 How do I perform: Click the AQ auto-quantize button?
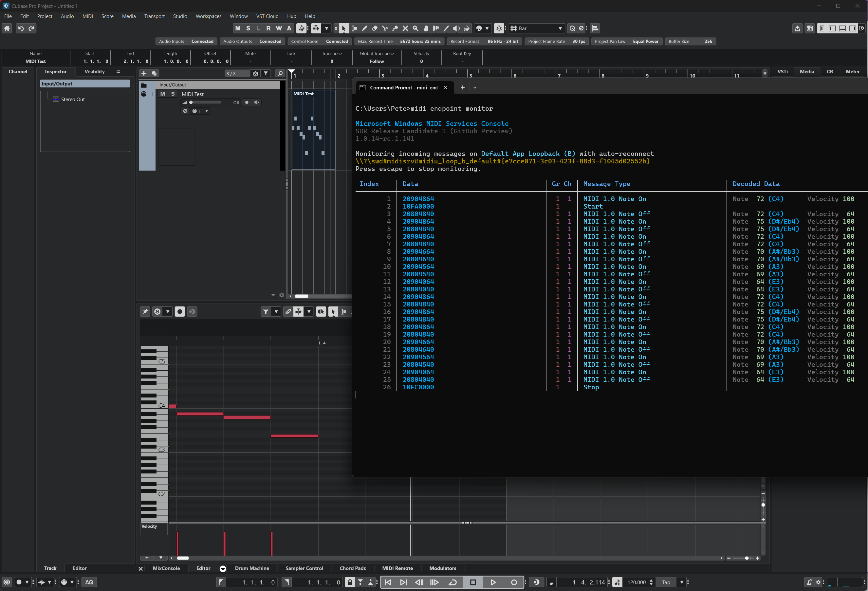[89, 582]
